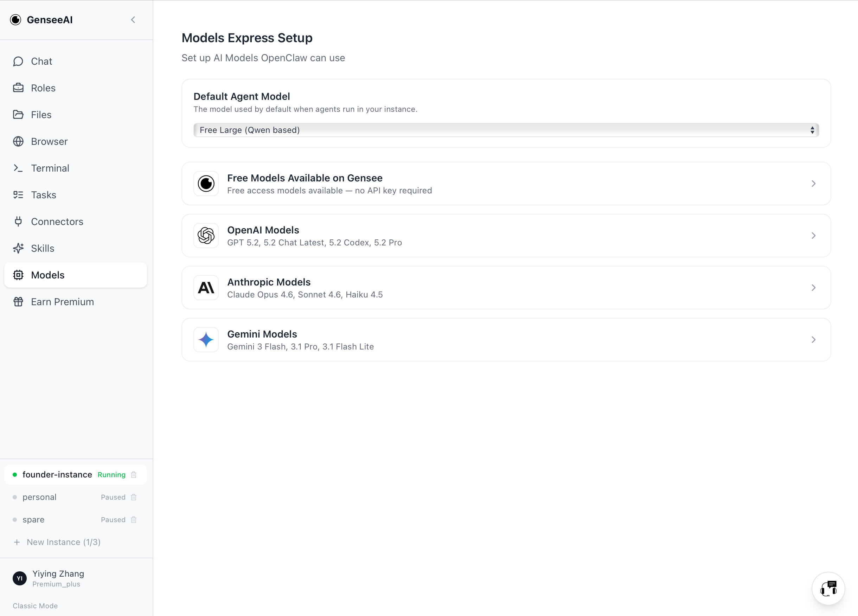858x616 pixels.
Task: Click Gemini 3 Flash description text
Action: [300, 347]
